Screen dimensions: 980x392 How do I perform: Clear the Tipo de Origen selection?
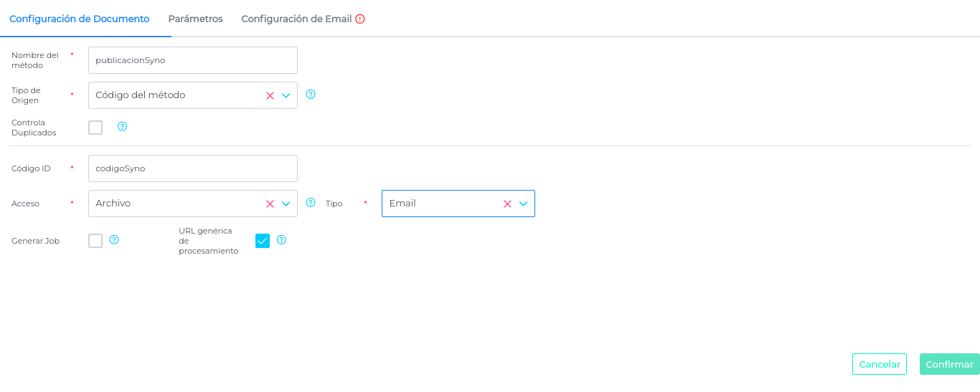point(270,95)
